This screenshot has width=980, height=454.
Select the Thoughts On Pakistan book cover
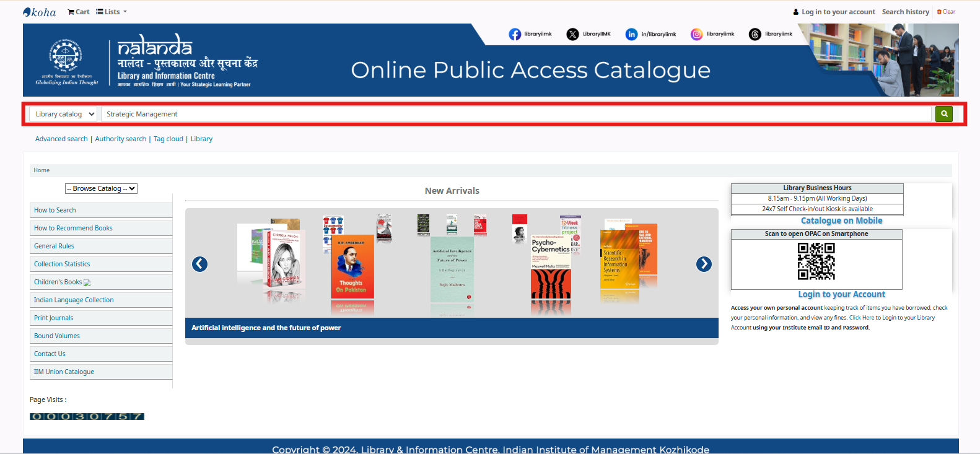tap(352, 266)
